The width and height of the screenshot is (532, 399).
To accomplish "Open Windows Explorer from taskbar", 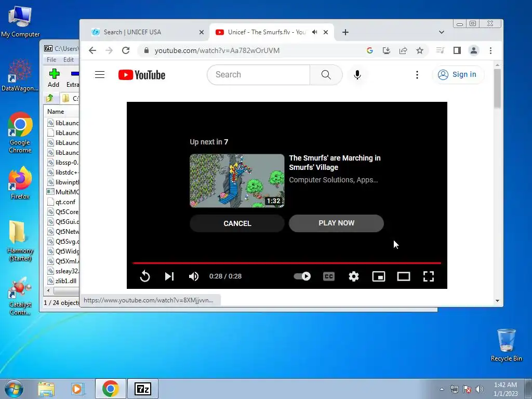I will [x=46, y=389].
